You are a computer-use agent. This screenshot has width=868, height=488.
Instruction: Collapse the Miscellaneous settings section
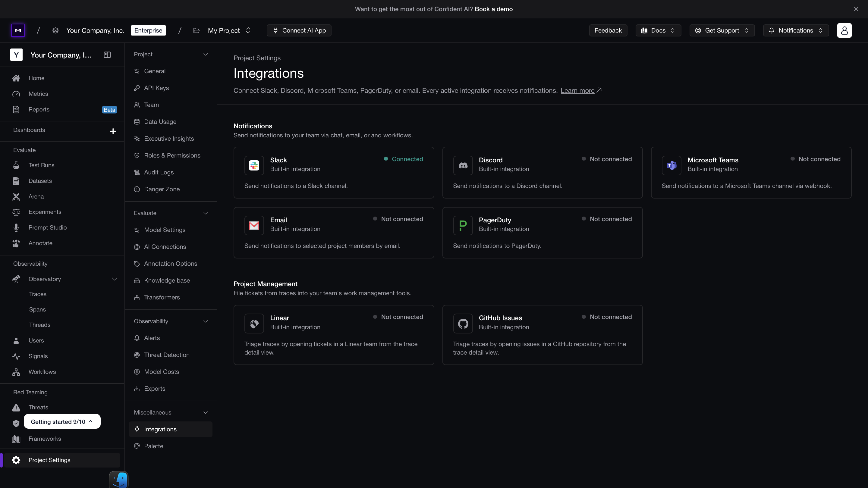[x=206, y=413]
